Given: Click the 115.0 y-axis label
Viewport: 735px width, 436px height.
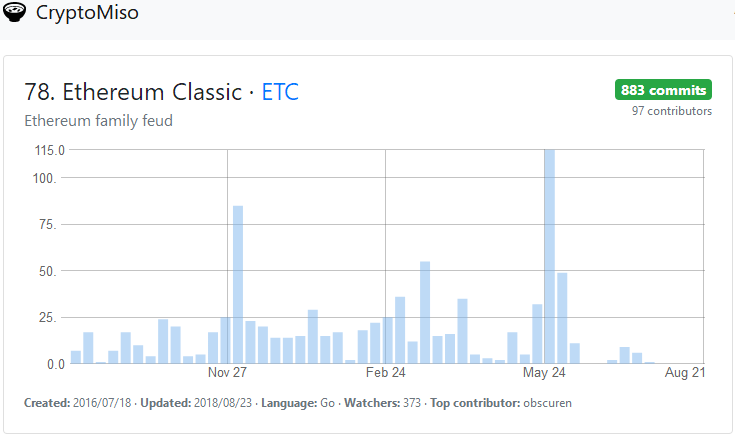Looking at the screenshot, I should pos(50,150).
